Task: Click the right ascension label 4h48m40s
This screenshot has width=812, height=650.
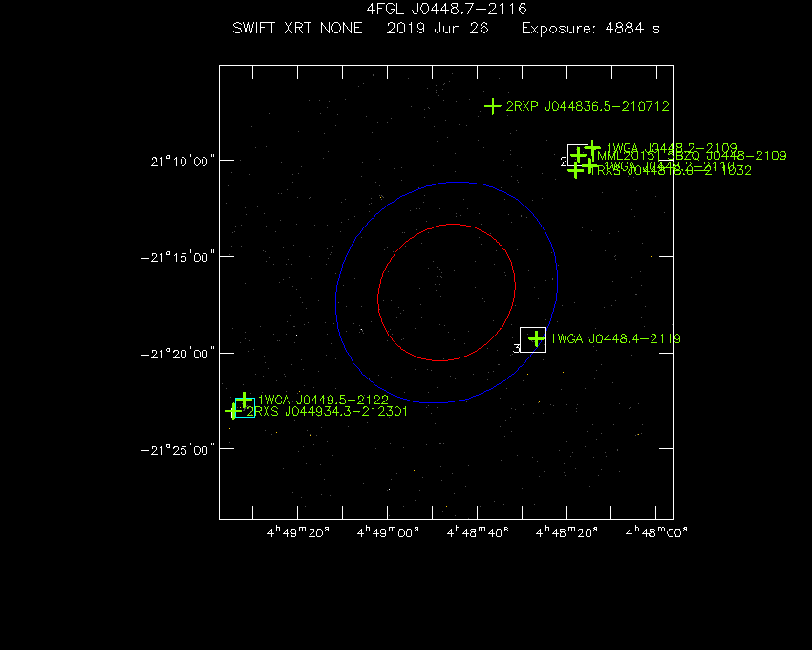Action: click(x=478, y=531)
